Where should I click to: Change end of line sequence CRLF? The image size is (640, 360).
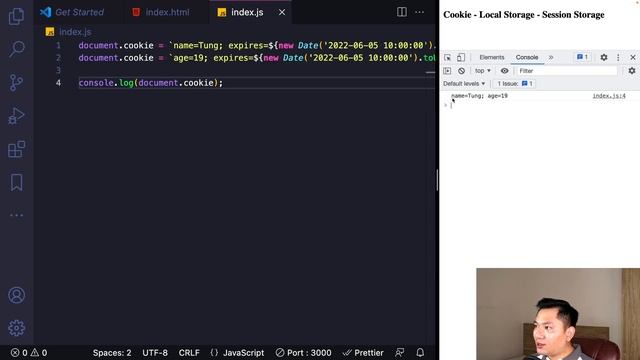(x=189, y=353)
